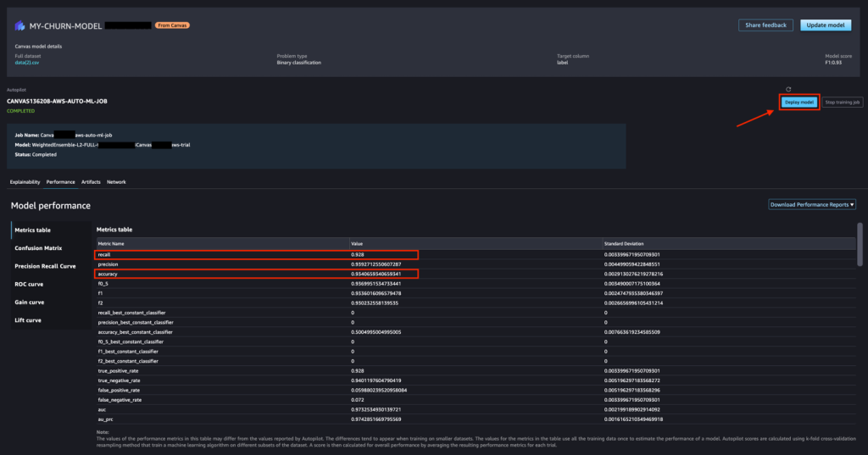Click the au_prc metric name
The width and height of the screenshot is (868, 455).
[105, 419]
